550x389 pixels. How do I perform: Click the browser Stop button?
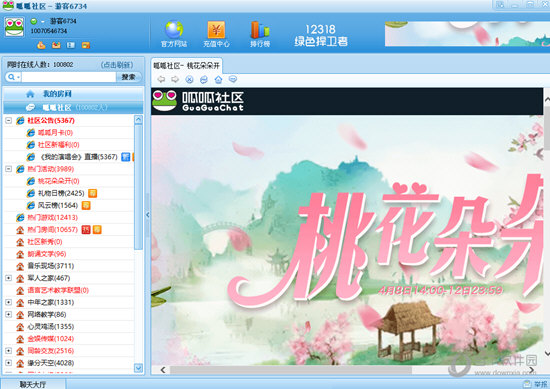pos(189,79)
